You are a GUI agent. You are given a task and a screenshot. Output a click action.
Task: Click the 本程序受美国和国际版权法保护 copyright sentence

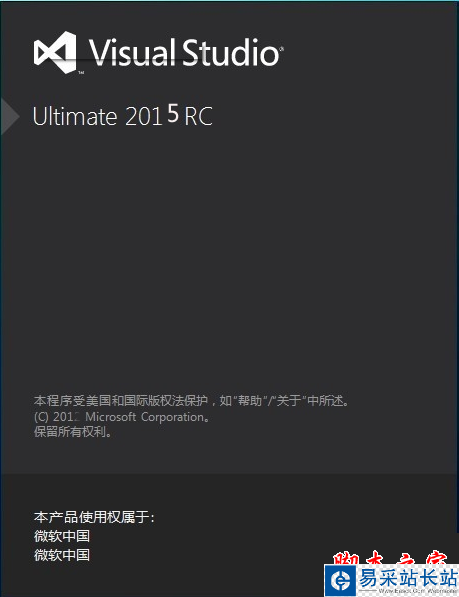tap(121, 401)
